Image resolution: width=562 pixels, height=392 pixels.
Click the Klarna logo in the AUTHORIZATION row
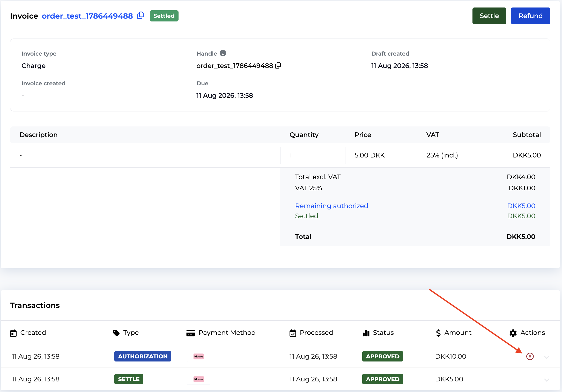(199, 356)
